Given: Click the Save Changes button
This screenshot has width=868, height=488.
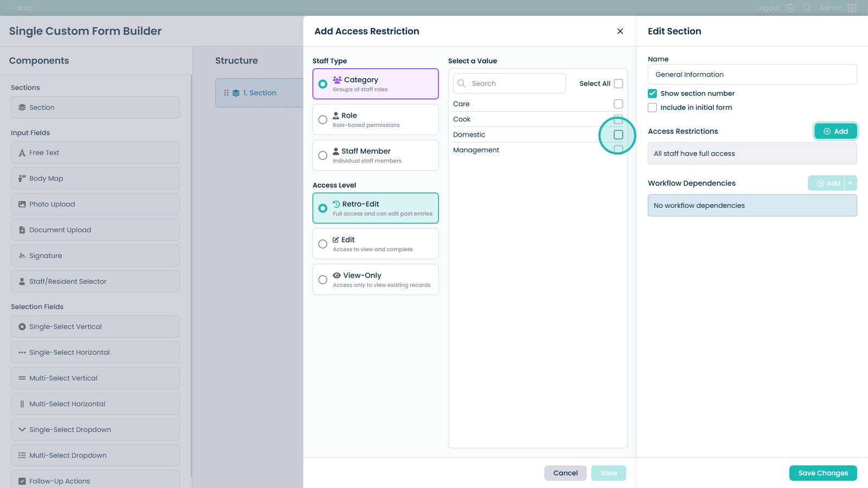Looking at the screenshot, I should (x=822, y=473).
